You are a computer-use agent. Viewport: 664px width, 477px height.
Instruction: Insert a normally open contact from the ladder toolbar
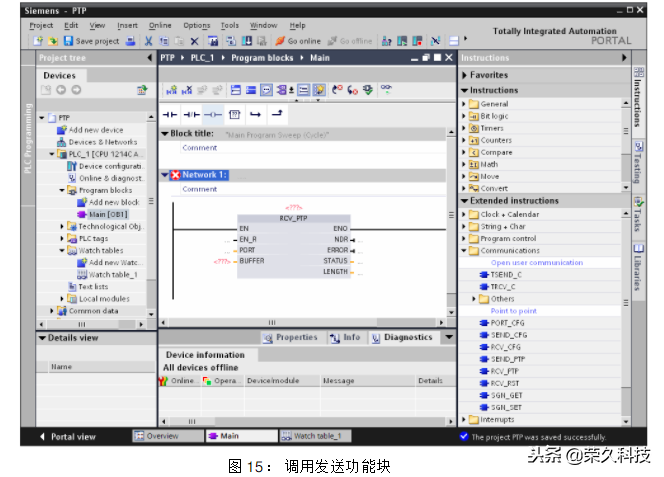coord(170,114)
